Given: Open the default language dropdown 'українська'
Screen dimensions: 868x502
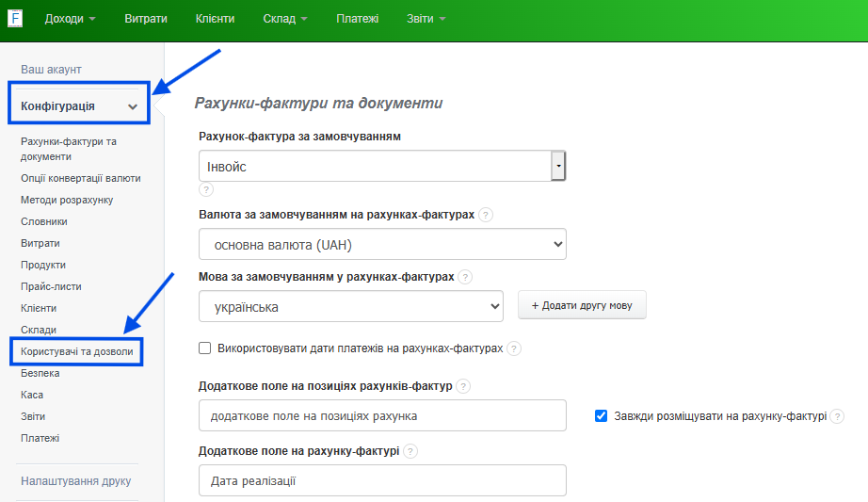Looking at the screenshot, I should [x=351, y=307].
